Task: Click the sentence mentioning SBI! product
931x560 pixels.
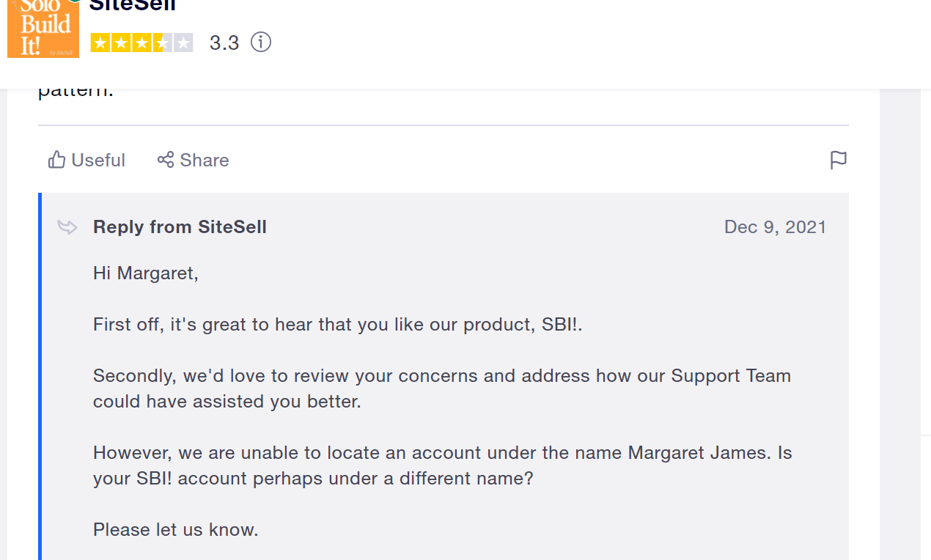Action: (x=337, y=325)
